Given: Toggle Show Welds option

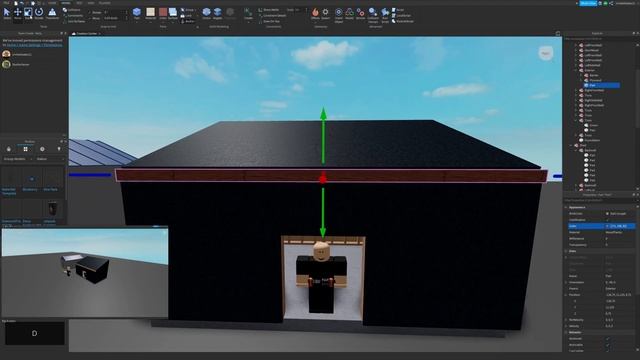Looking at the screenshot, I should click(x=269, y=10).
